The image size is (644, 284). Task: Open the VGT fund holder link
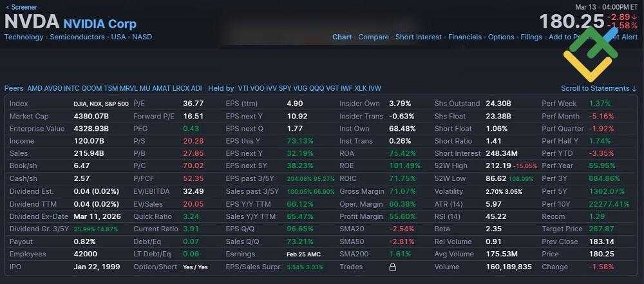333,88
